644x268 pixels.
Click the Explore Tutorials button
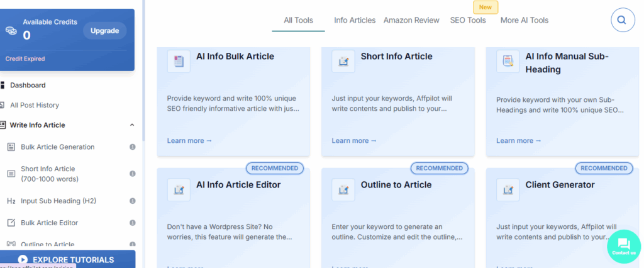[x=67, y=259]
